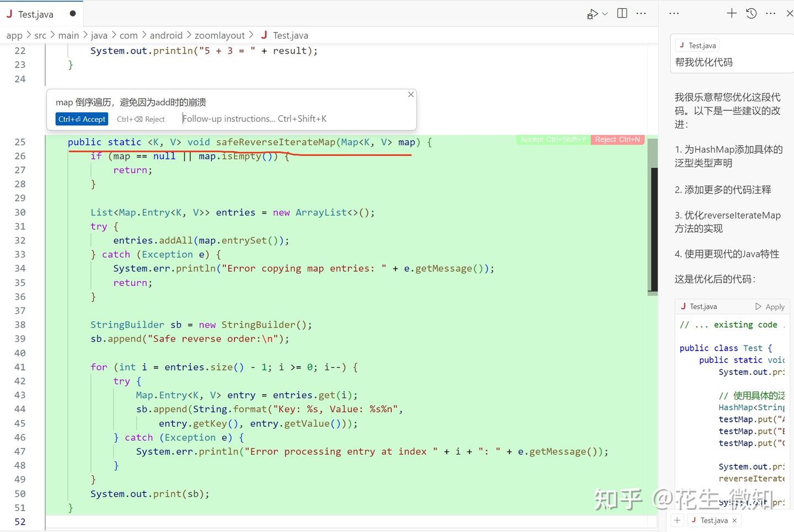The width and height of the screenshot is (794, 532).
Task: Click Apply on the chat code block
Action: [771, 307]
